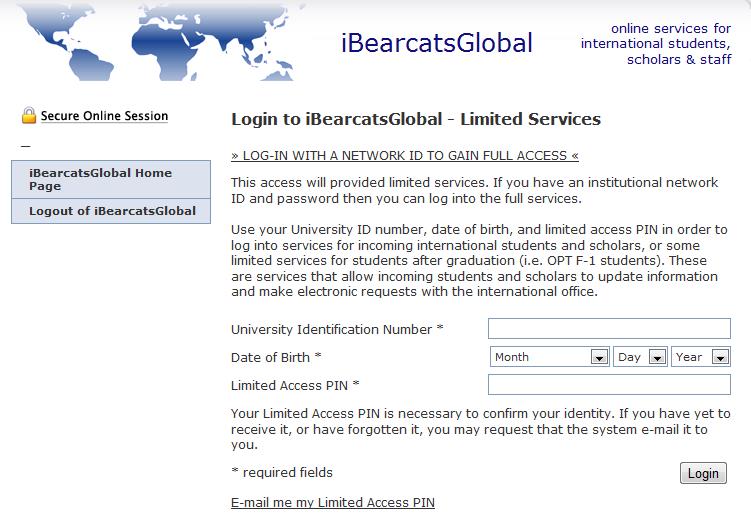
Task: Click the iBearcatsGlobal title text
Action: click(x=436, y=43)
